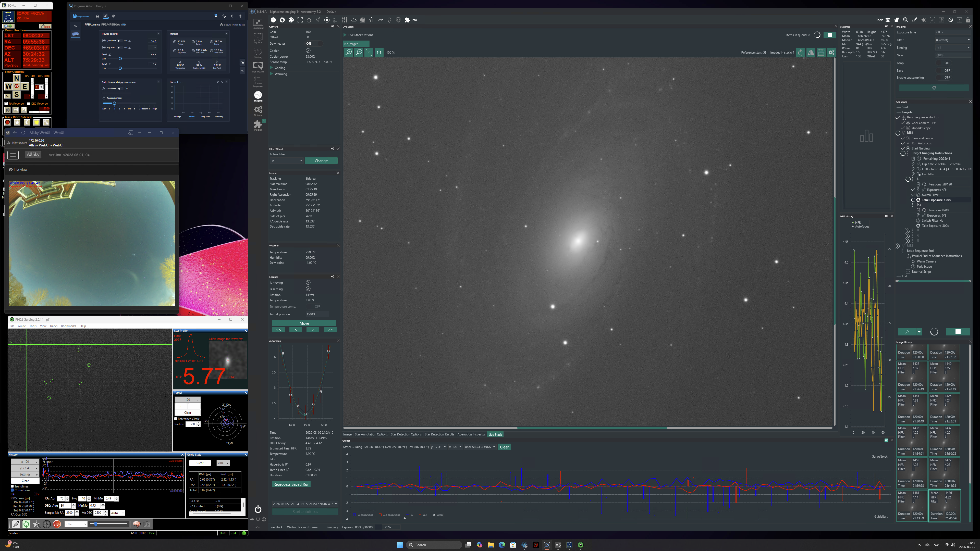The width and height of the screenshot is (980, 551).
Task: Open the Ha filter selection dropdown
Action: point(286,161)
